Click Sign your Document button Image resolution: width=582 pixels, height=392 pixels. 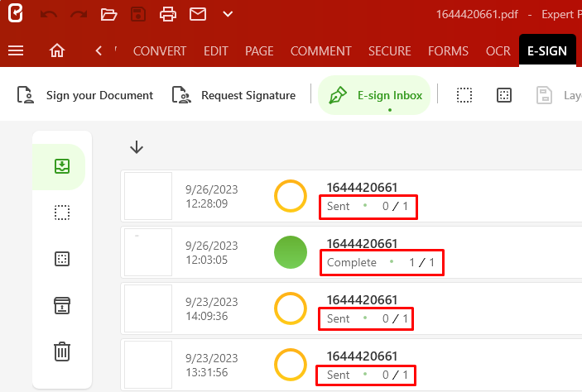pos(85,95)
